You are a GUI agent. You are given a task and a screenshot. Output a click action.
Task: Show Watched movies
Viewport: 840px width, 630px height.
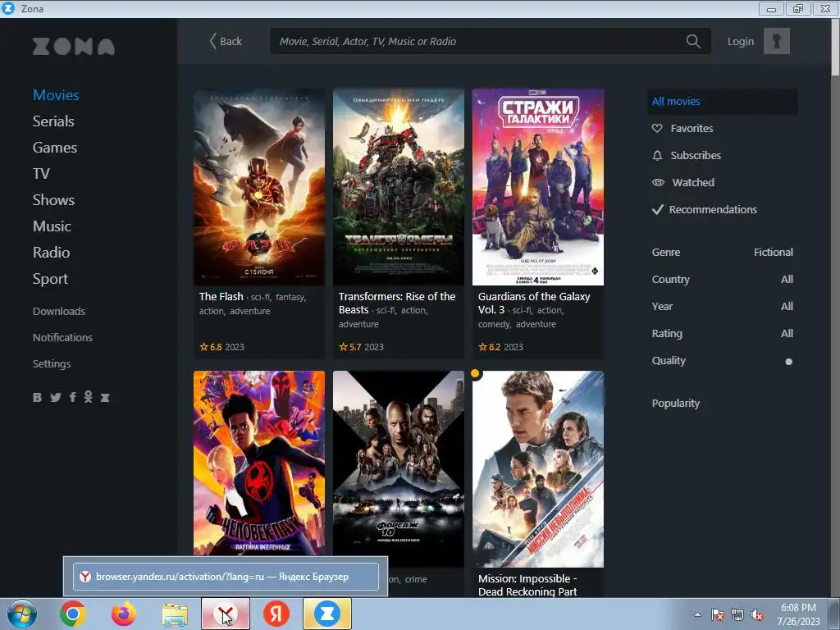click(693, 183)
